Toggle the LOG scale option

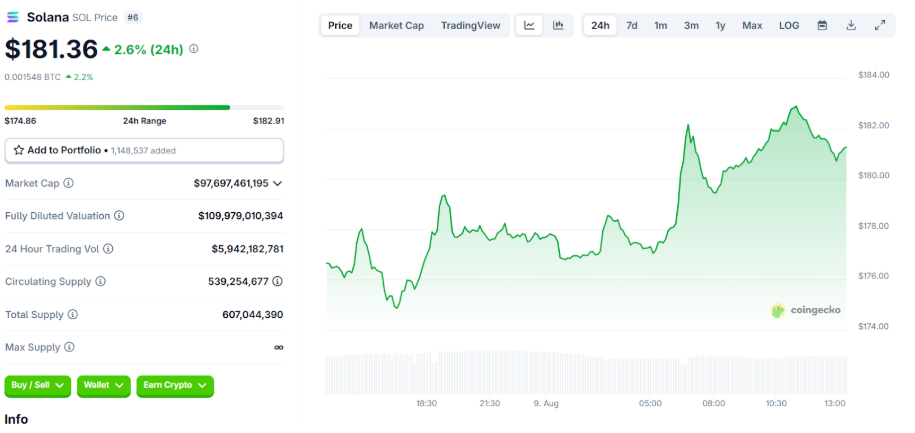(789, 25)
